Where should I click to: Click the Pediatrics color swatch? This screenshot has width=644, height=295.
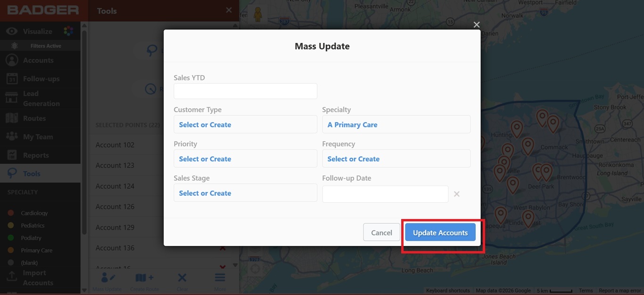11,226
